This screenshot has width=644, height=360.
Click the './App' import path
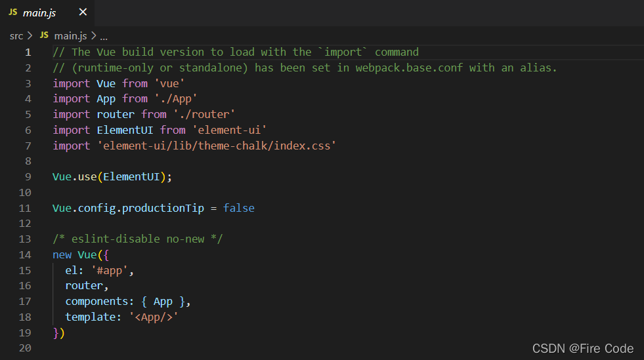tap(176, 99)
